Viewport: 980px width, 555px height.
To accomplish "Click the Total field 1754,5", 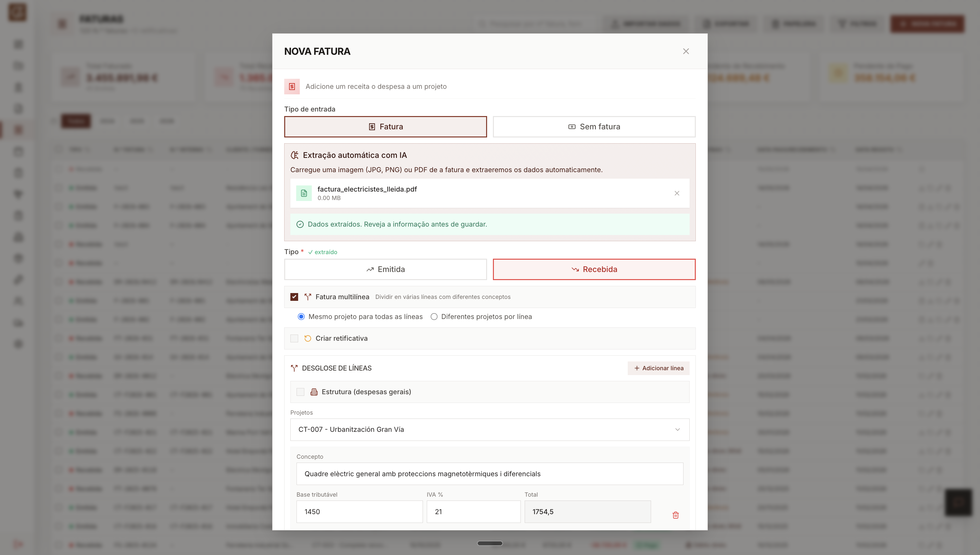I will click(x=588, y=512).
